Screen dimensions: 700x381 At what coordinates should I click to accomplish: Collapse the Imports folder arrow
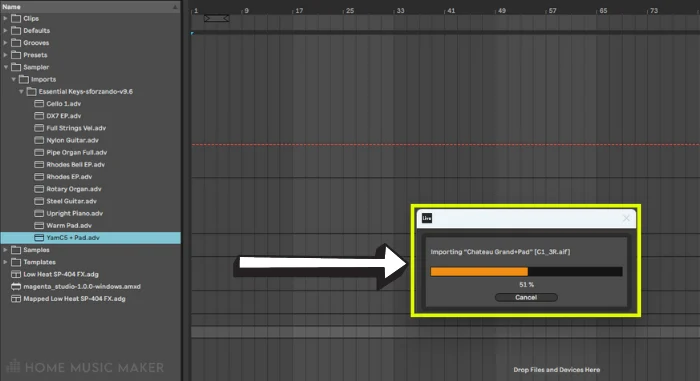[x=13, y=79]
